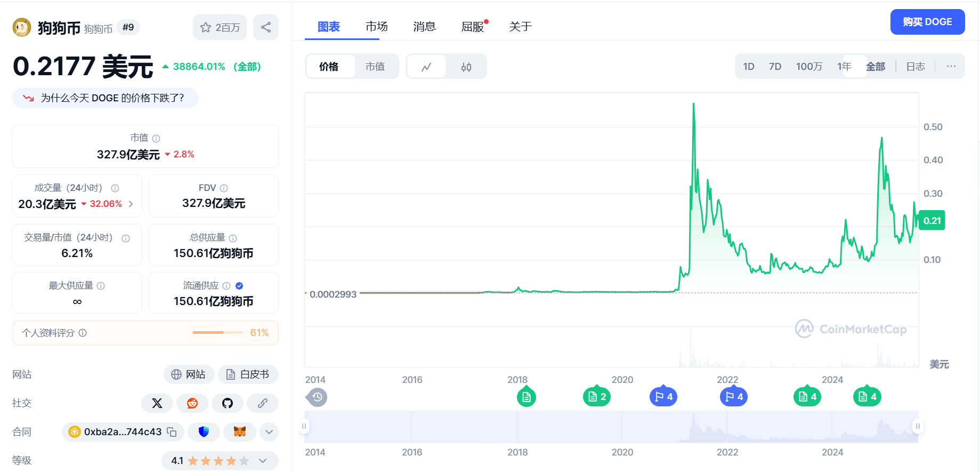Screen dimensions: 980x472
Task: Click the range navigator mini chart
Action: pyautogui.click(x=611, y=427)
